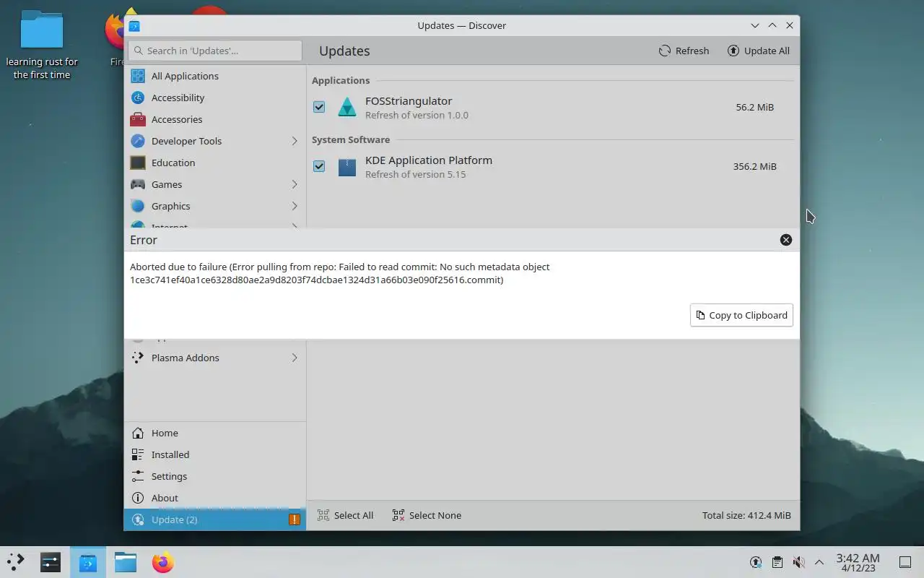Open the learning rust desktop folder
The height and width of the screenshot is (578, 924).
(42, 45)
